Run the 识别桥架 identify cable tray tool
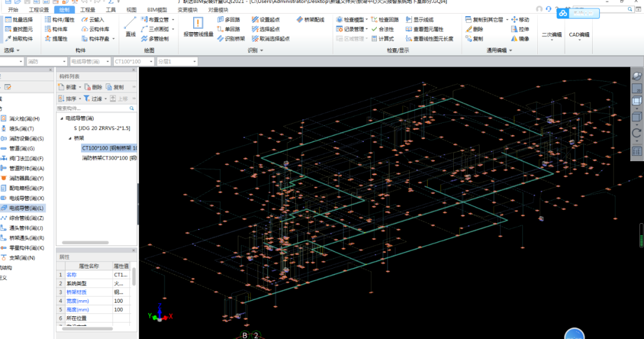644x339 pixels. [x=231, y=39]
